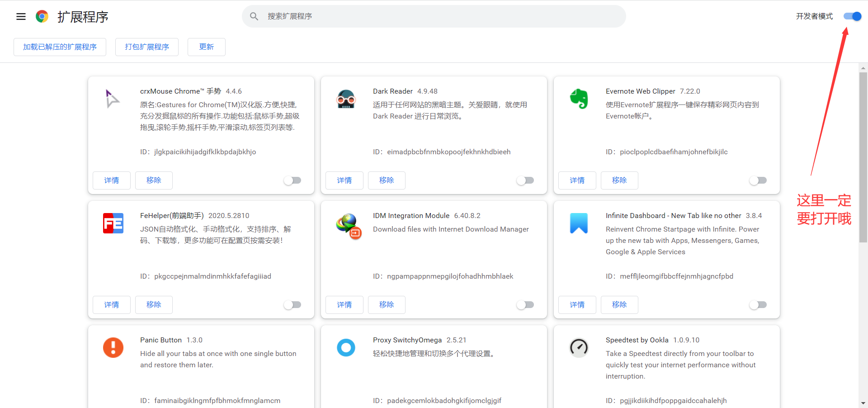Click 移除 for FeHelper
This screenshot has height=408, width=868.
[x=154, y=305]
